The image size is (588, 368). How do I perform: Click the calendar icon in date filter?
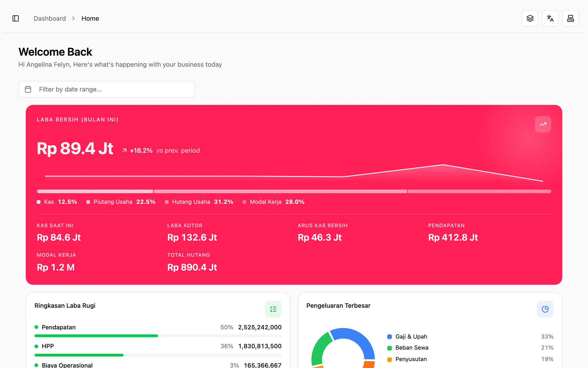pos(28,89)
